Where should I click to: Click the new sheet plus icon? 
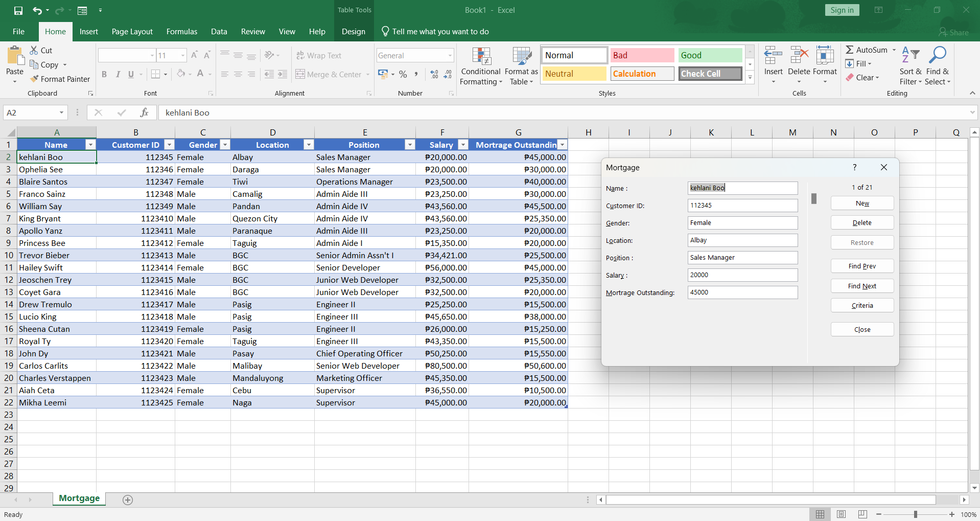coord(128,500)
